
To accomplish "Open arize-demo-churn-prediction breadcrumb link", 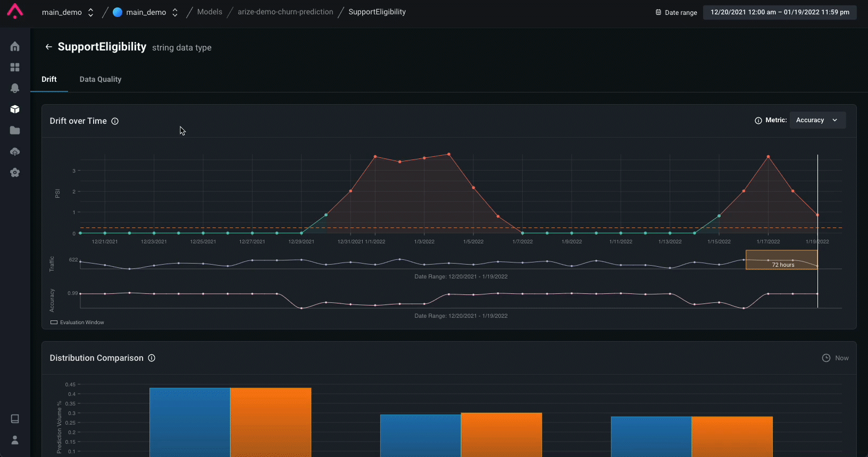I will pyautogui.click(x=286, y=12).
